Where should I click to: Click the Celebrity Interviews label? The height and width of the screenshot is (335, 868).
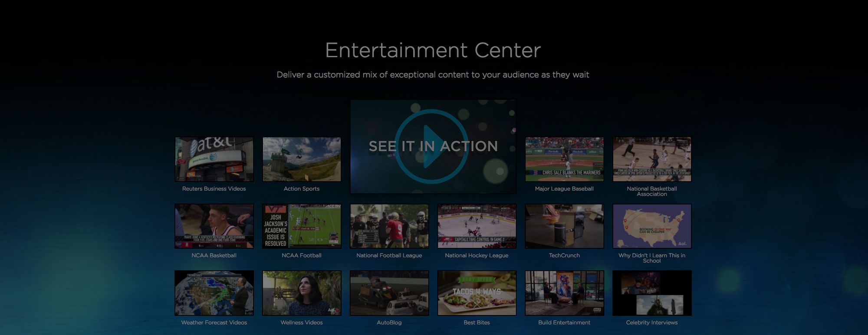(652, 323)
